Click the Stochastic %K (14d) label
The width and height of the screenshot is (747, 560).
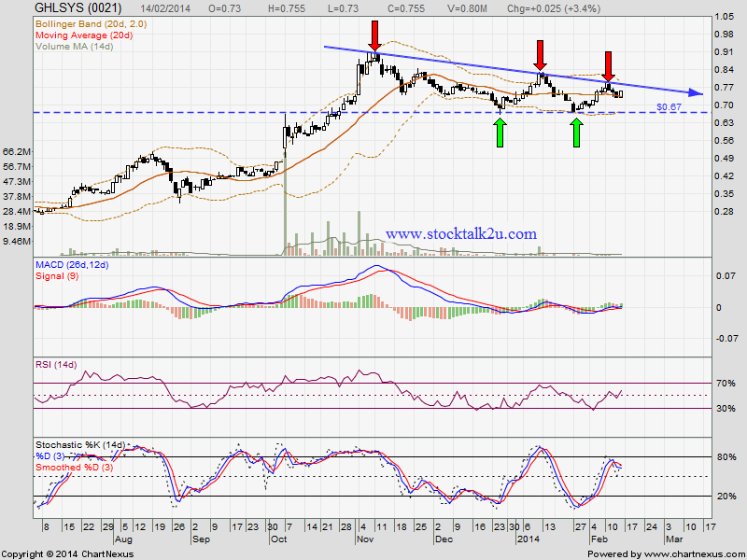coord(80,445)
